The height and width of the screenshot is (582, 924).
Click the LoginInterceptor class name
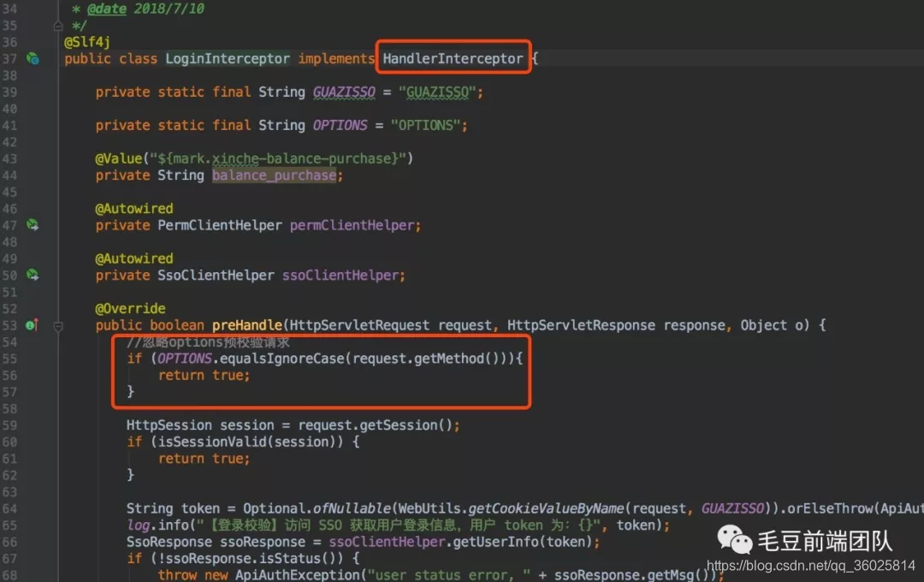(x=228, y=59)
